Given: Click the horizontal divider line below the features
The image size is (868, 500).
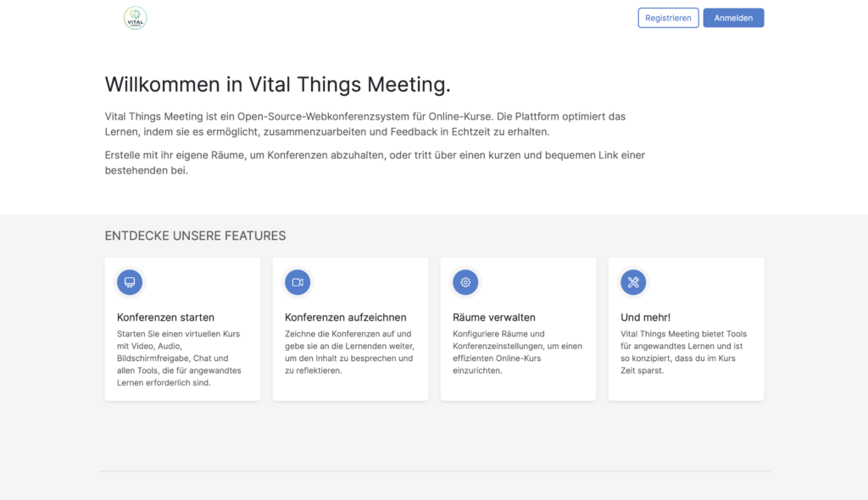Looking at the screenshot, I should click(x=434, y=470).
